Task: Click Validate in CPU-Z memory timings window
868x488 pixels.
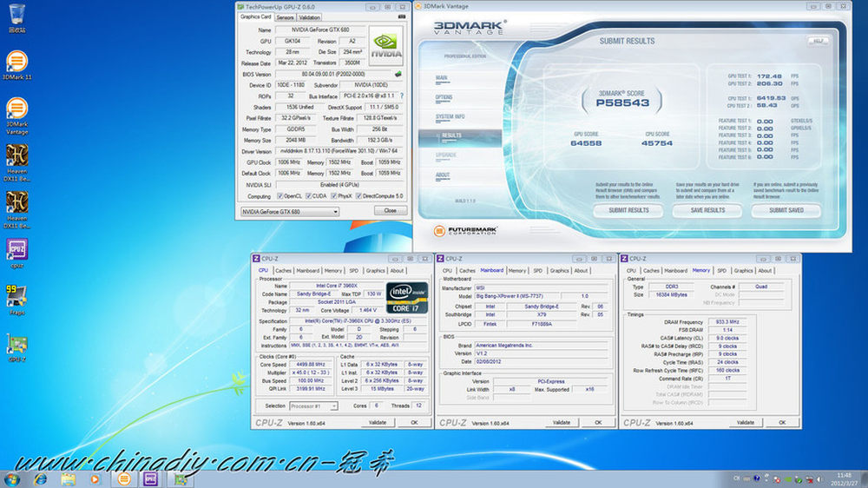Action: coord(745,423)
